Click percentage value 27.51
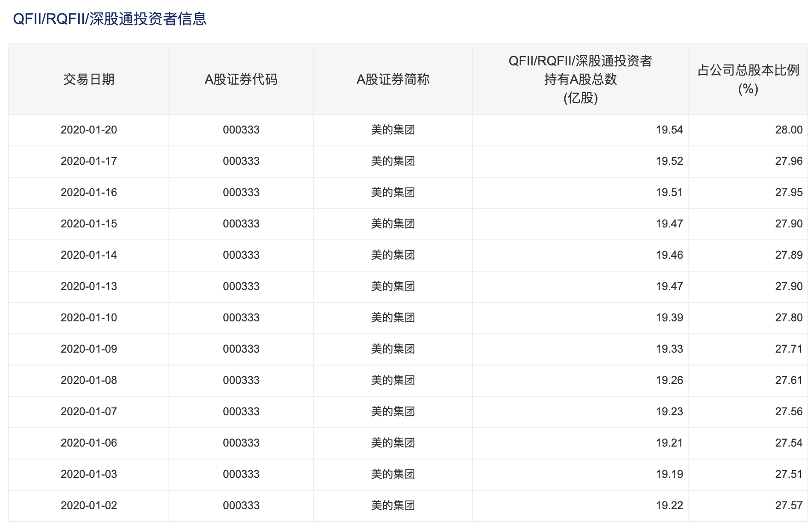Viewport: 812px width, 523px height. (x=789, y=474)
